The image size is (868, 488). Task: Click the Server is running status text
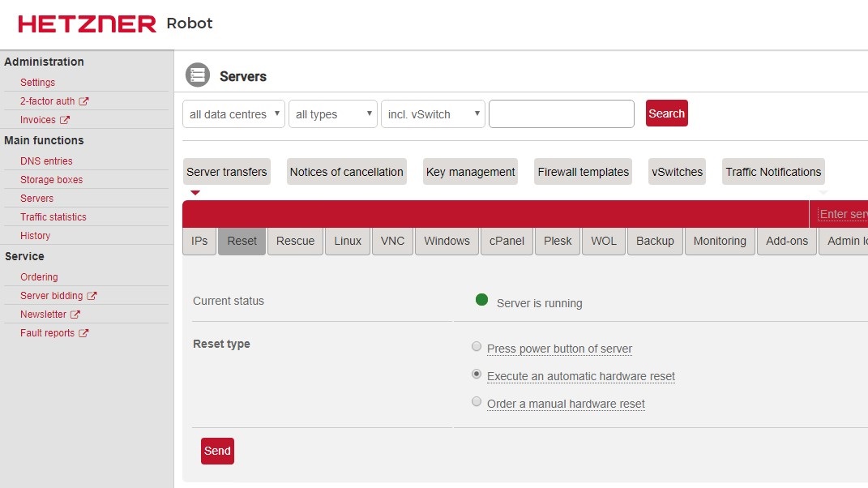(539, 303)
